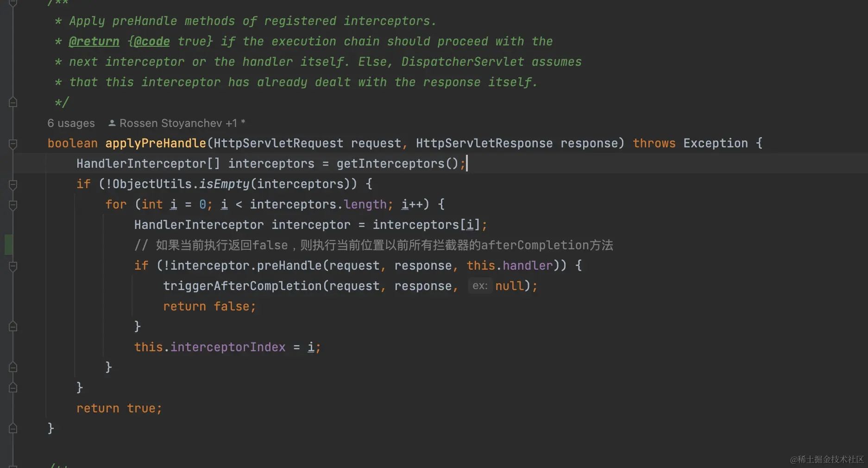Screen dimensions: 868x468
Task: Click the @return Javadoc tag
Action: (94, 42)
